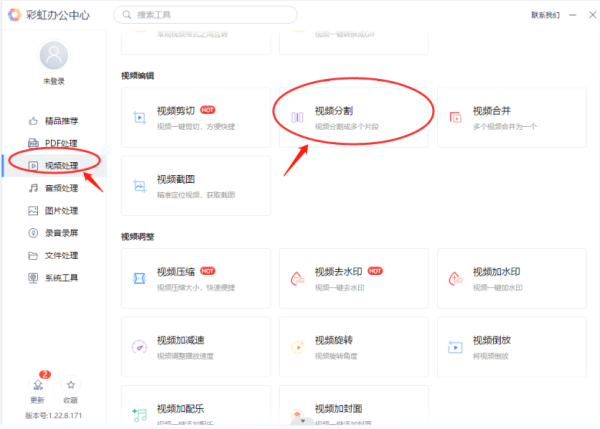Open the 视频合并 tool card
600x429 pixels.
(512, 117)
